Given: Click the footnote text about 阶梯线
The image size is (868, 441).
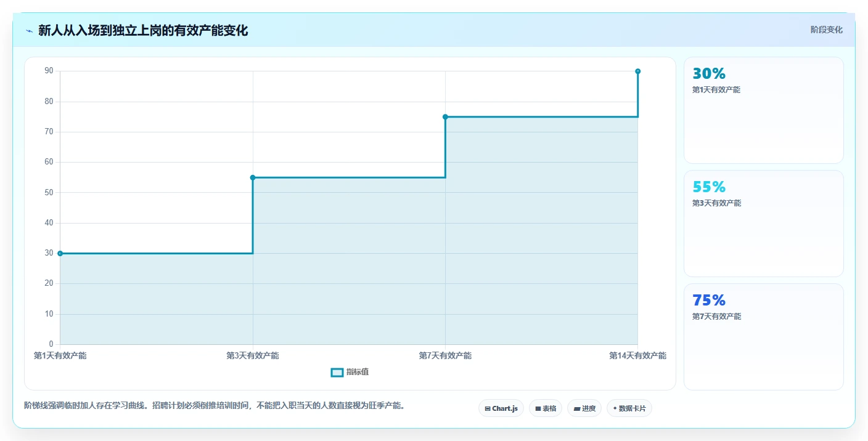Looking at the screenshot, I should (215, 405).
